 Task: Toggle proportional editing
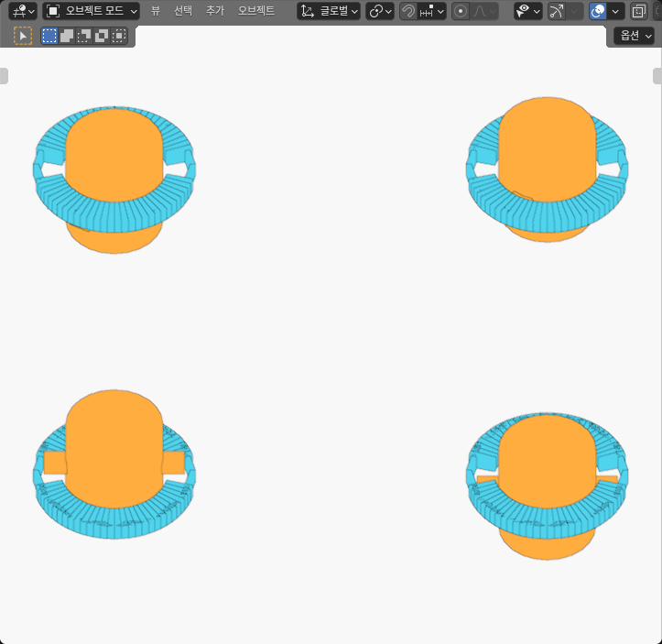click(x=461, y=11)
